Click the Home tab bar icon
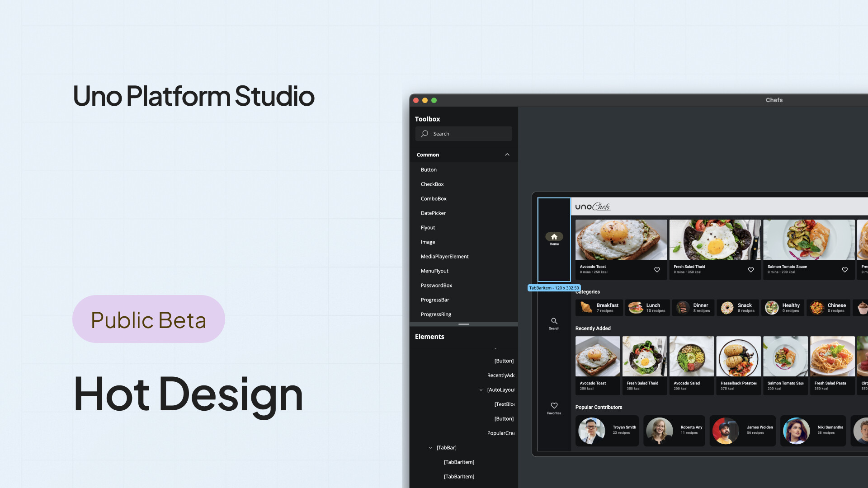Viewport: 868px width, 488px height. 554,237
